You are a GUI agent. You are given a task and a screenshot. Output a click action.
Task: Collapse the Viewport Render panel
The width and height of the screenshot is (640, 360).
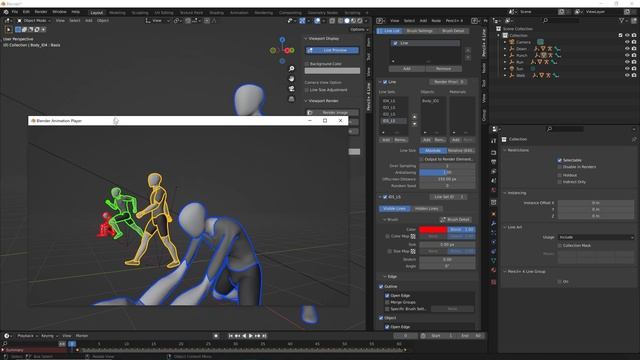[x=306, y=101]
